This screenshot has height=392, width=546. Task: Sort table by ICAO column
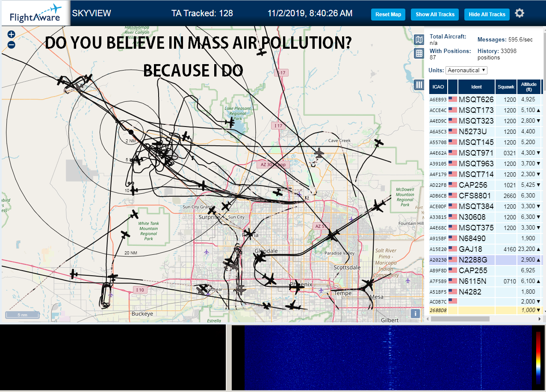(x=438, y=87)
